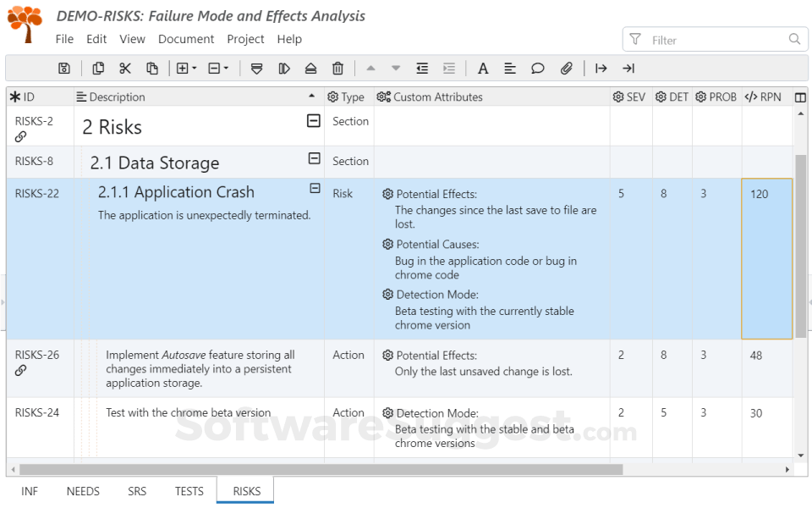Open the Project menu
Image resolution: width=812 pixels, height=508 pixels.
245,39
